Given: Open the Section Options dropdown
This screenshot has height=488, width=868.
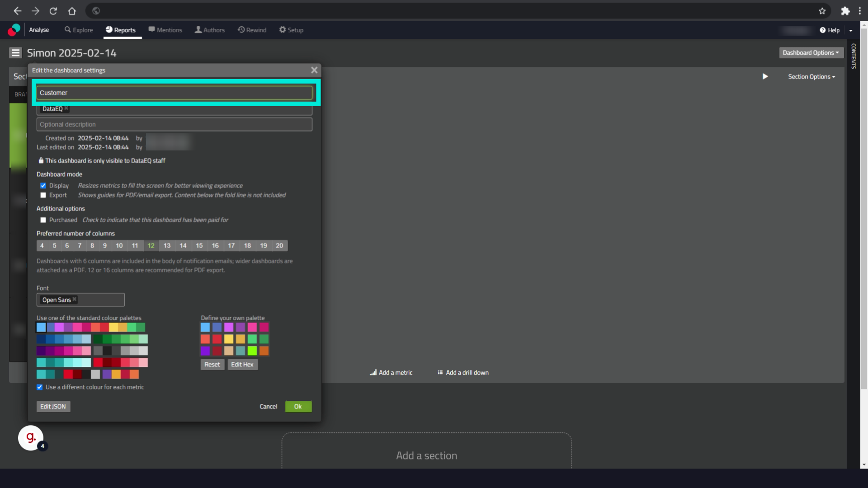Looking at the screenshot, I should pos(811,77).
